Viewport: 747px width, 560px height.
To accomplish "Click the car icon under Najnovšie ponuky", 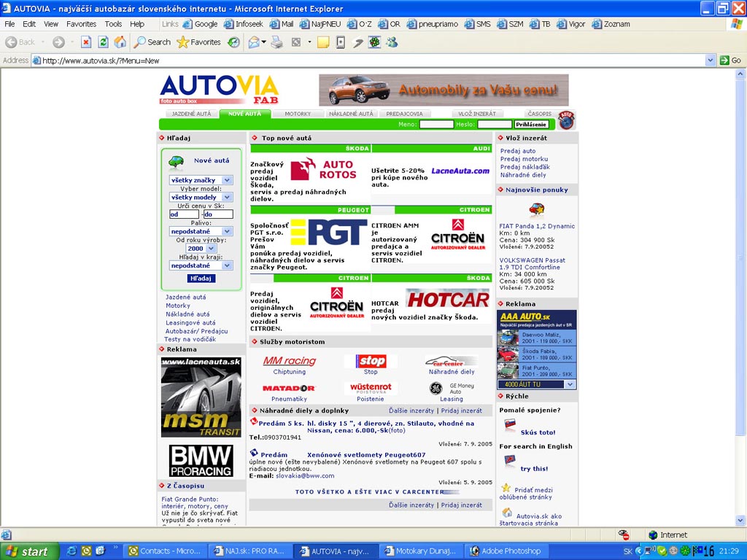I will pyautogui.click(x=537, y=209).
